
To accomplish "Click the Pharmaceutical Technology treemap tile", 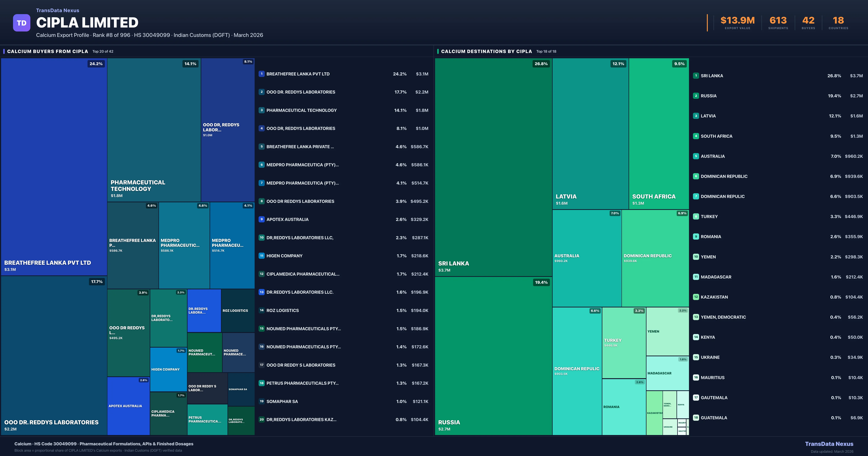I will [x=154, y=130].
